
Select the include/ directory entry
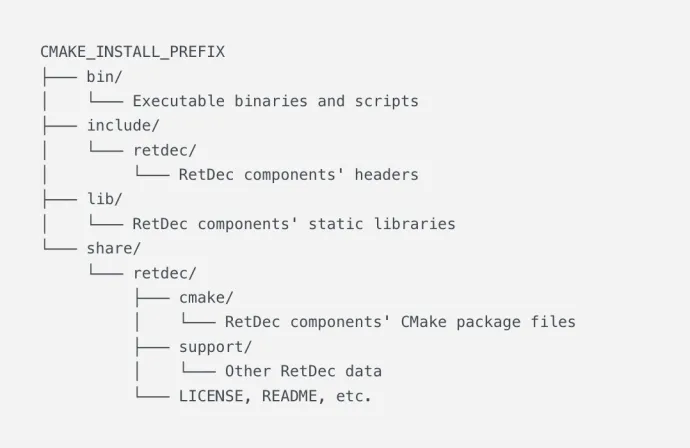click(123, 125)
